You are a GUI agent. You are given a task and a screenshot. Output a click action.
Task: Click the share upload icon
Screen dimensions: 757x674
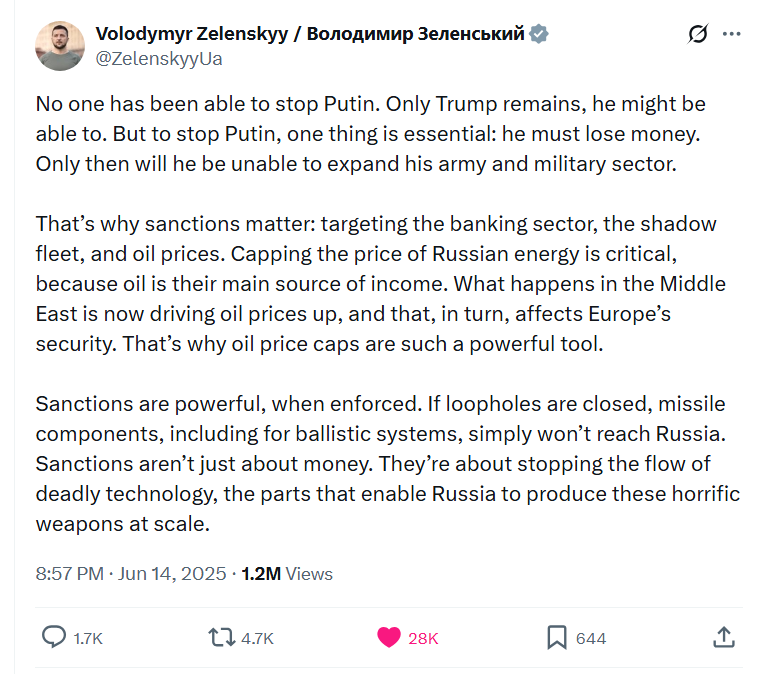724,637
